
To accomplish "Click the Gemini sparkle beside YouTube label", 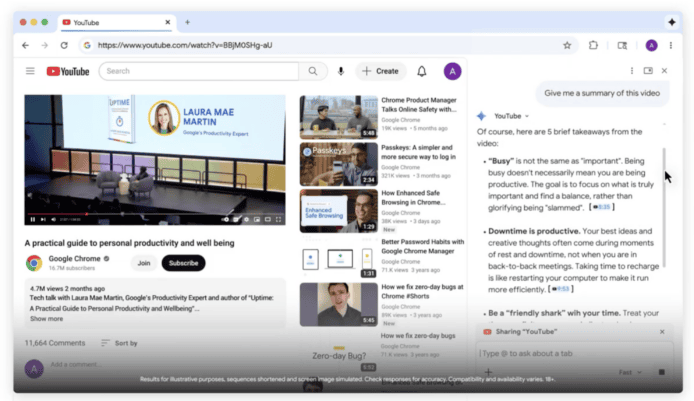I will (482, 116).
